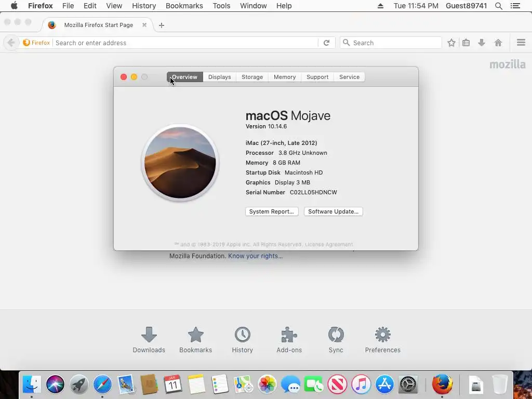This screenshot has height=399, width=532.
Task: Show bookmarks list icon in Firefox toolbar
Action: click(466, 43)
